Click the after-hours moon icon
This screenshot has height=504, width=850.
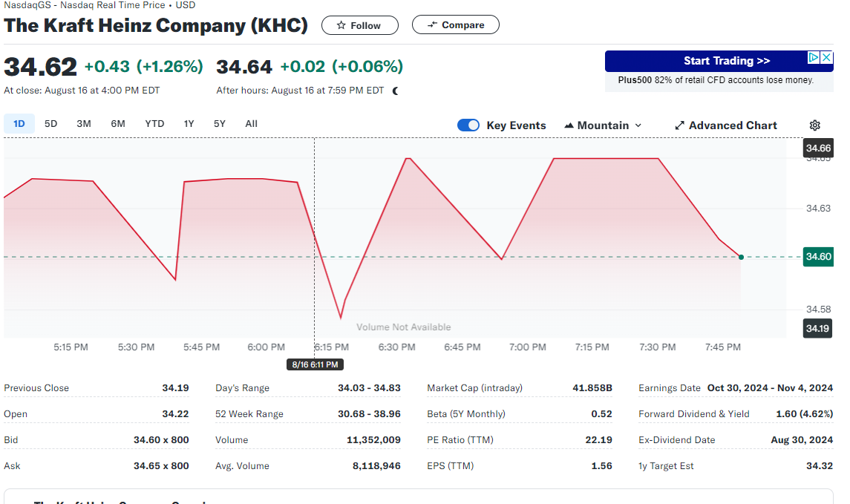[x=396, y=91]
